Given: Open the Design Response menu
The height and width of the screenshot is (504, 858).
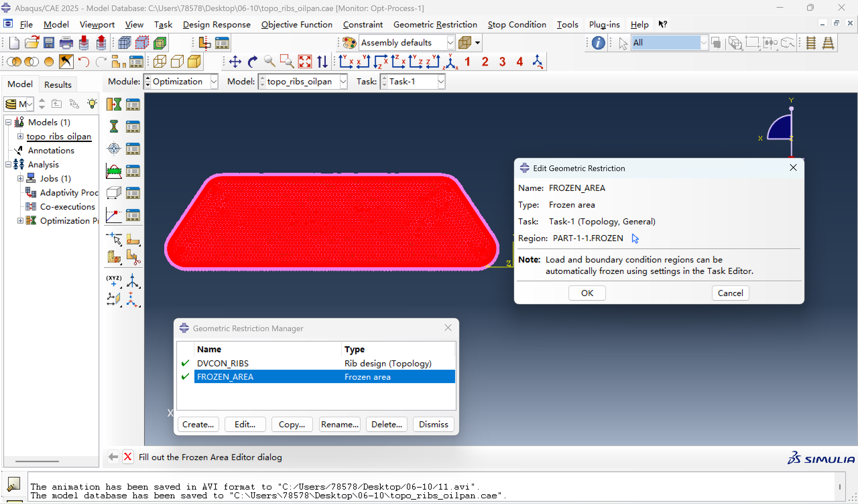Looking at the screenshot, I should pyautogui.click(x=217, y=25).
